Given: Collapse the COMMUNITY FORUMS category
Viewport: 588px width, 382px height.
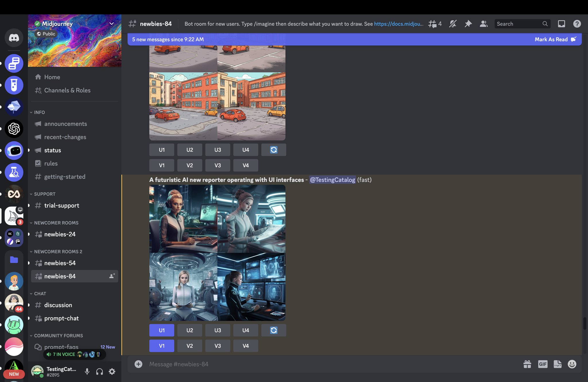Looking at the screenshot, I should click(56, 335).
